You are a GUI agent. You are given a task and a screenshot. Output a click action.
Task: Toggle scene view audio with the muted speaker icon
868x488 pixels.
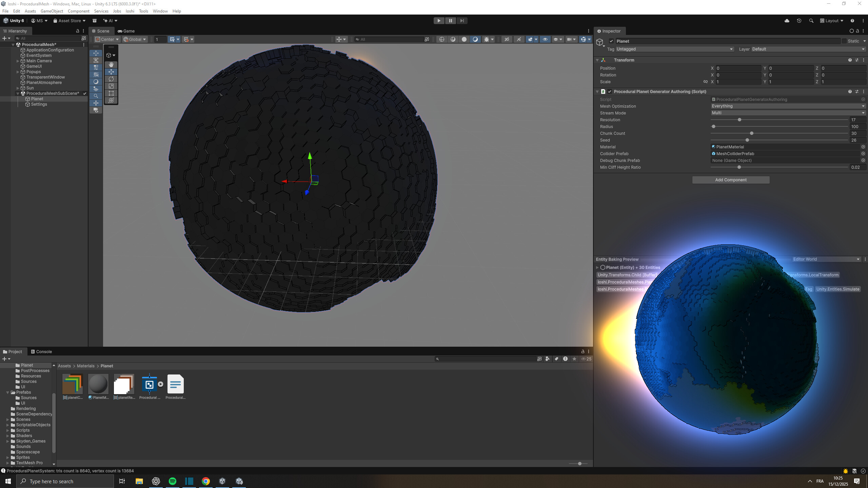(x=519, y=39)
